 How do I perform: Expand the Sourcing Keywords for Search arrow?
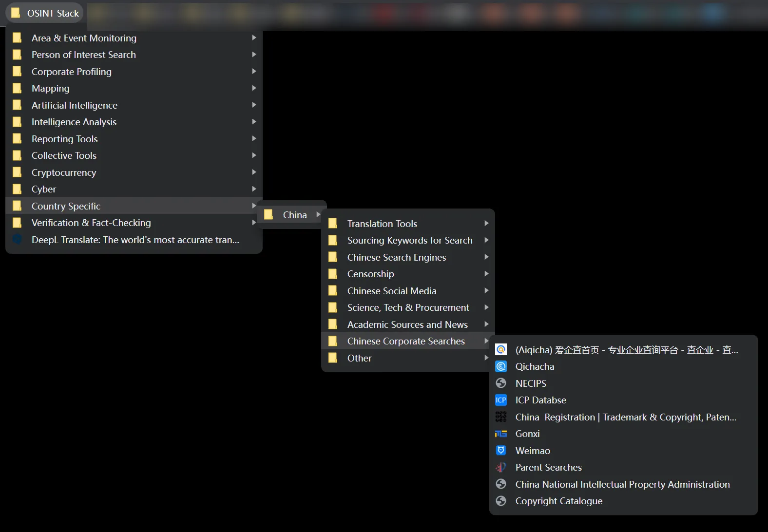click(x=486, y=240)
